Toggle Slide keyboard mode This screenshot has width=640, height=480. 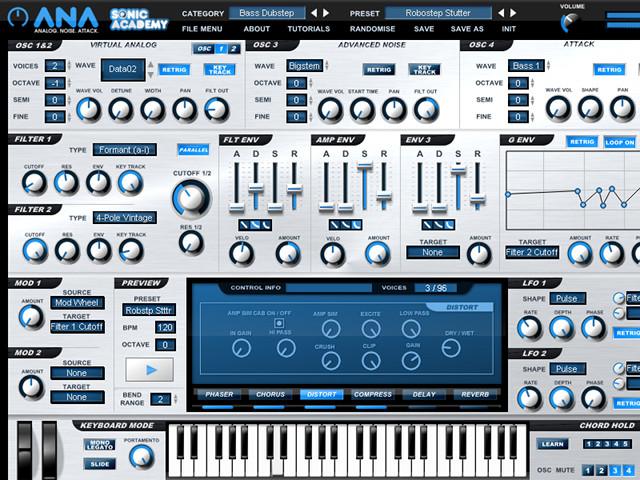click(100, 464)
